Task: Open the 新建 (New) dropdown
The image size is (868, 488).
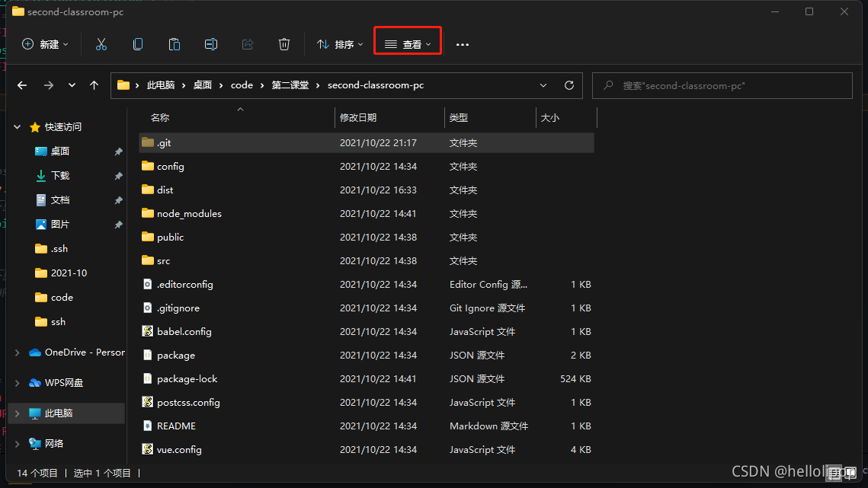Action: coord(45,44)
